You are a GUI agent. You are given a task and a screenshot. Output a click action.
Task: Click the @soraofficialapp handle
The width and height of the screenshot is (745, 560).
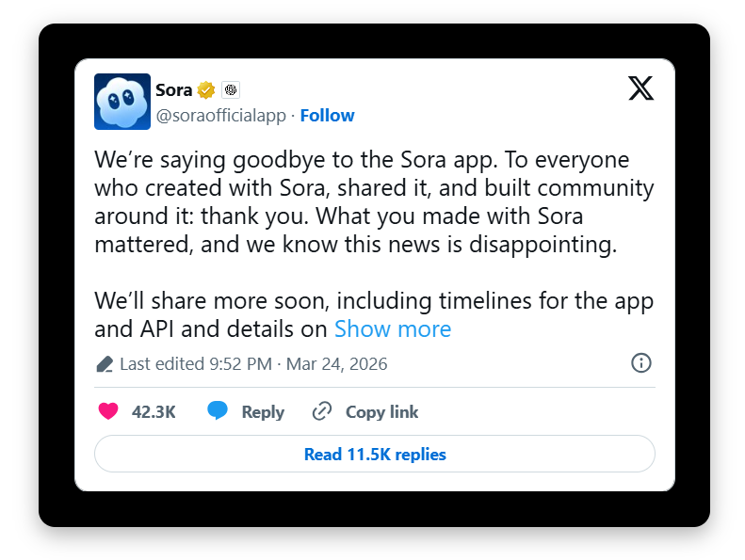[222, 116]
